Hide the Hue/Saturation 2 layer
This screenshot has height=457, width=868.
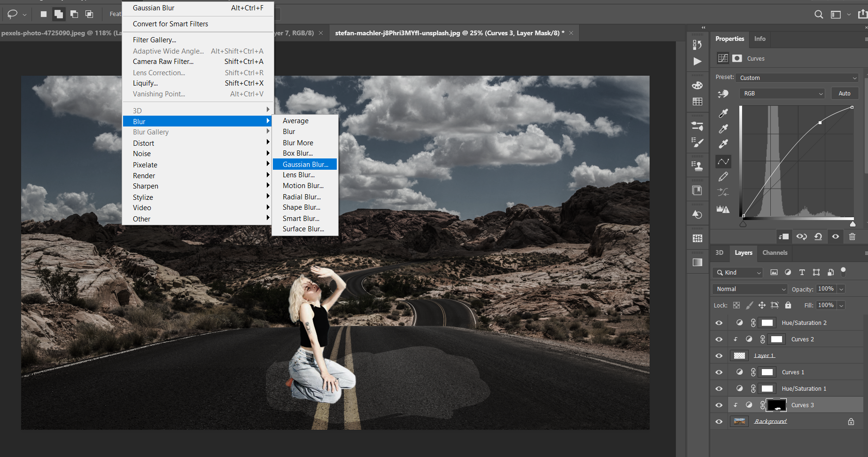pyautogui.click(x=719, y=323)
